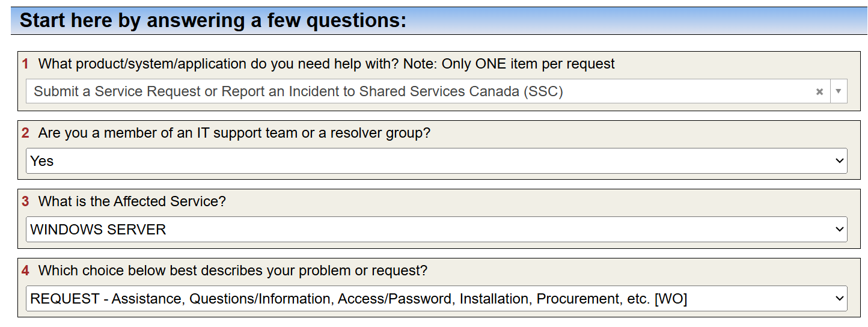Click the "Note: Only ONE item per request" text
This screenshot has width=868, height=327.
coord(509,64)
